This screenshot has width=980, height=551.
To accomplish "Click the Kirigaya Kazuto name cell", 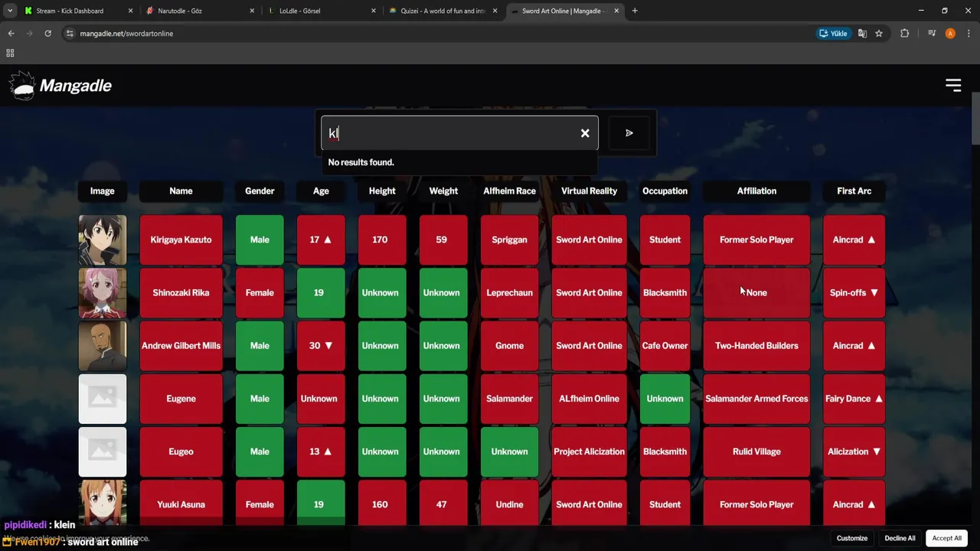I will (181, 240).
